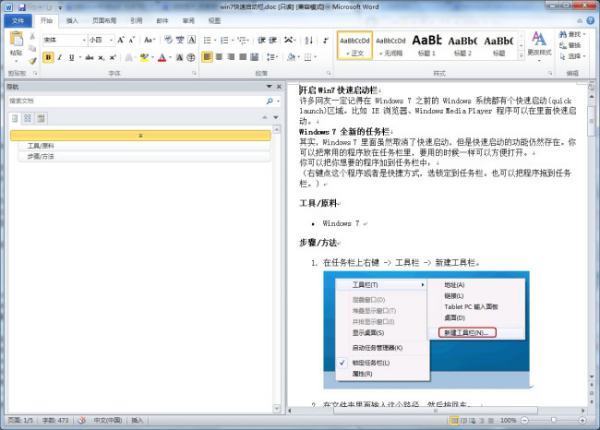This screenshot has height=430, width=600.
Task: Switch to the Page Layout (页面布局) tab
Action: (104, 21)
